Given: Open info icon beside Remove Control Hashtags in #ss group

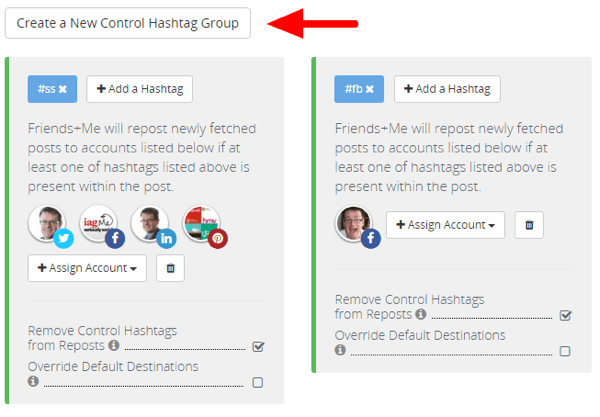Looking at the screenshot, I should tap(114, 345).
